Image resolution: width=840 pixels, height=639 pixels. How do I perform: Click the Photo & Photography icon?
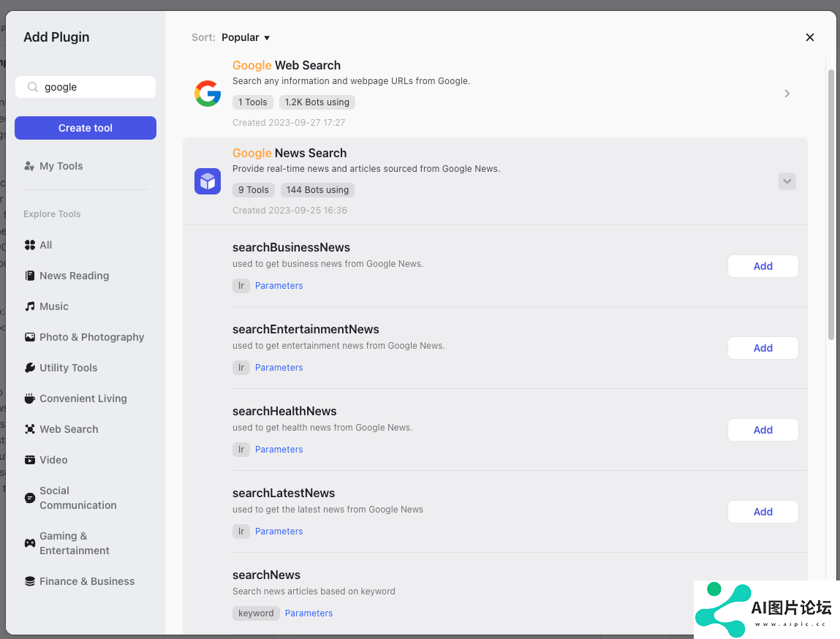pos(30,337)
